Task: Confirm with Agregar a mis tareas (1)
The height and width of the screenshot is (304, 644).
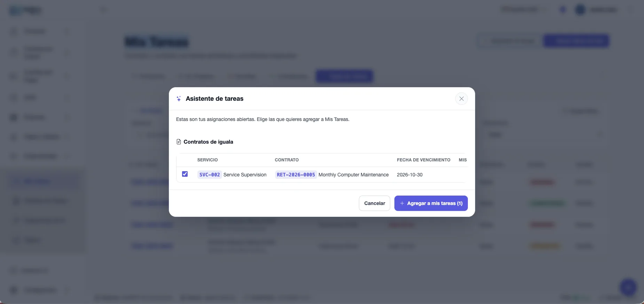Action: tap(431, 203)
